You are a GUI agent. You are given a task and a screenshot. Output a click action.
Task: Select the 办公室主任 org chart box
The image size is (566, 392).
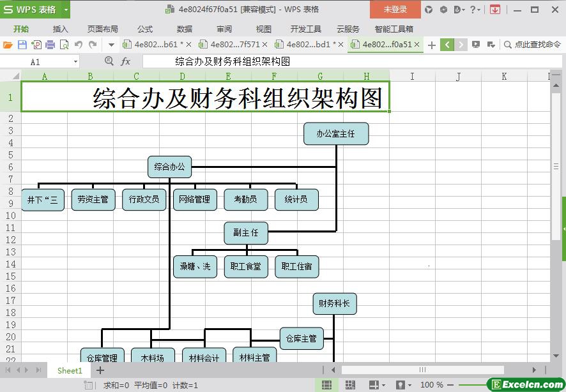[336, 134]
